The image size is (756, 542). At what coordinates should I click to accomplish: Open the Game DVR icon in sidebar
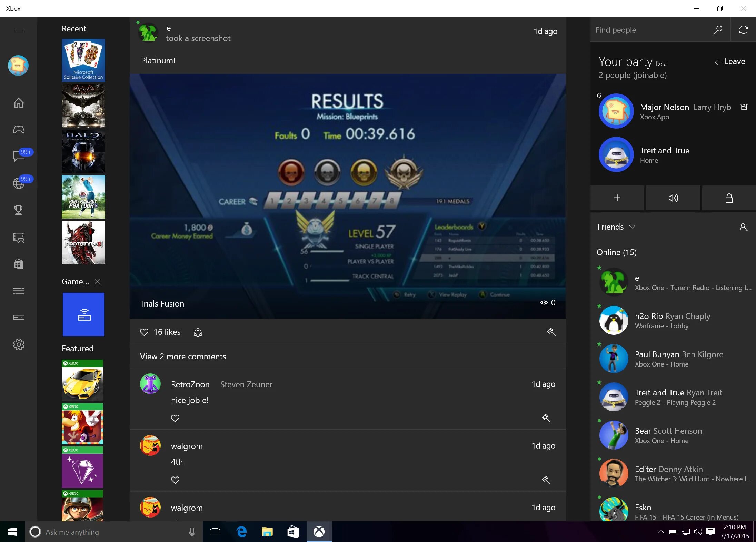click(x=19, y=237)
